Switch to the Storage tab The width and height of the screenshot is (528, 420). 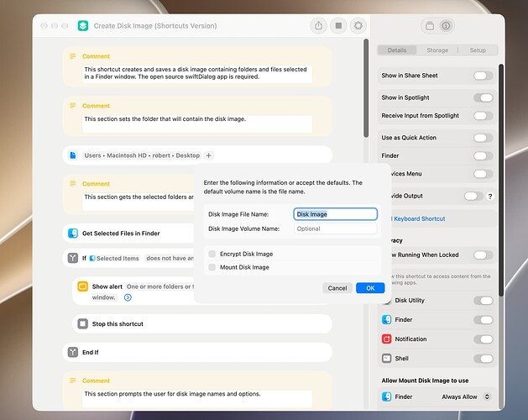[437, 50]
